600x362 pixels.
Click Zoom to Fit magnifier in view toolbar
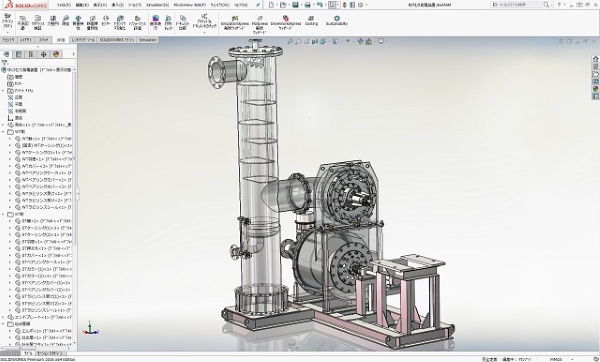pyautogui.click(x=290, y=41)
